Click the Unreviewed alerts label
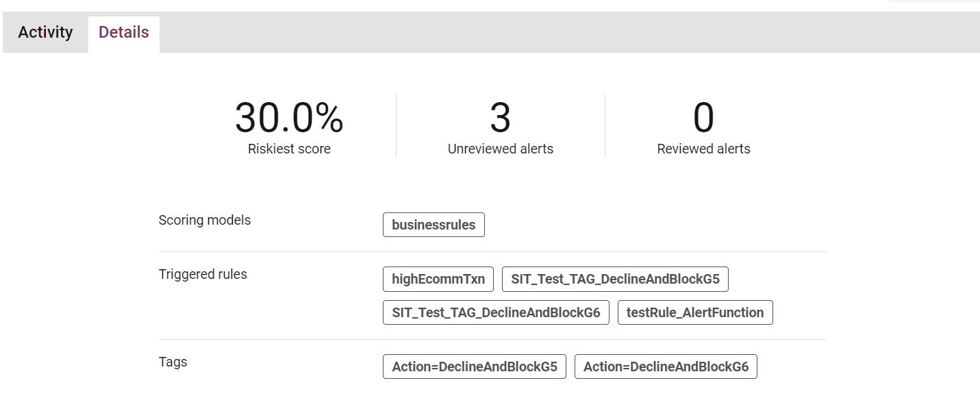This screenshot has width=980, height=409. tap(501, 149)
